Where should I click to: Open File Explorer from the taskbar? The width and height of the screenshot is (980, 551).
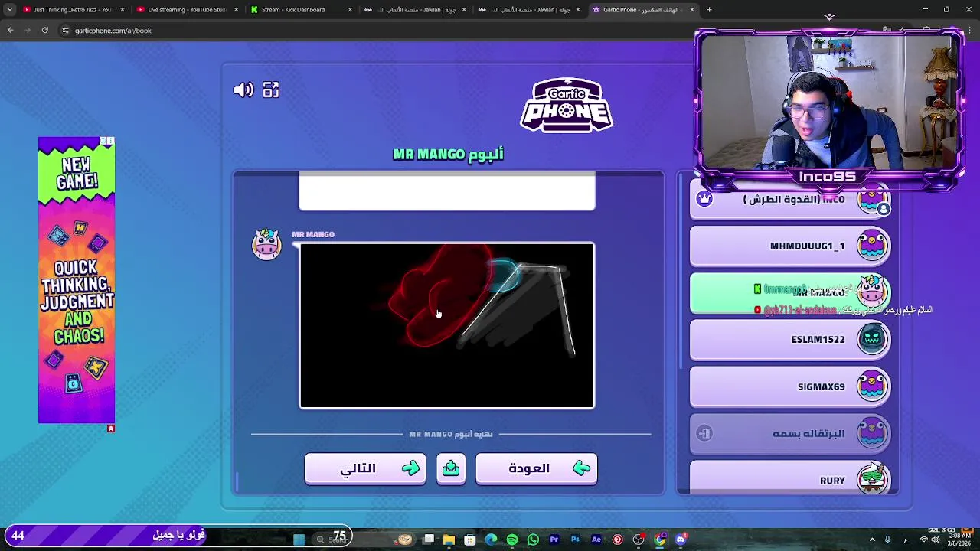[x=449, y=540]
